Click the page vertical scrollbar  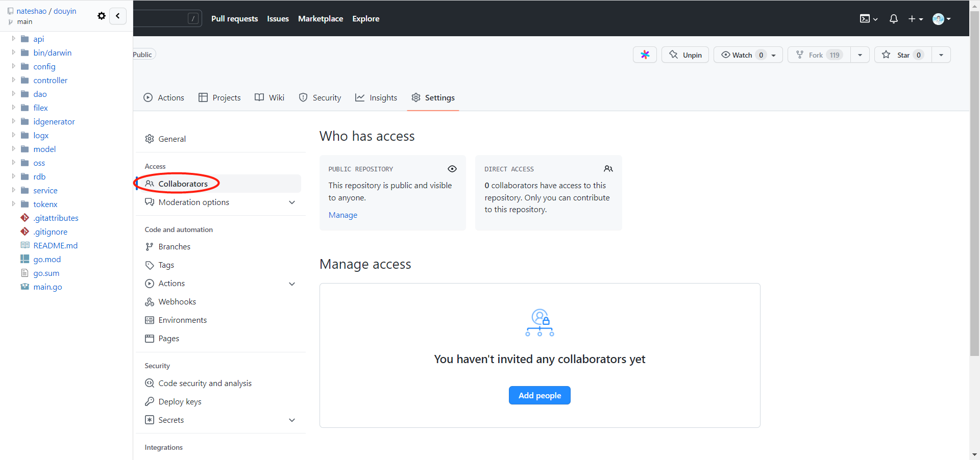tap(974, 204)
